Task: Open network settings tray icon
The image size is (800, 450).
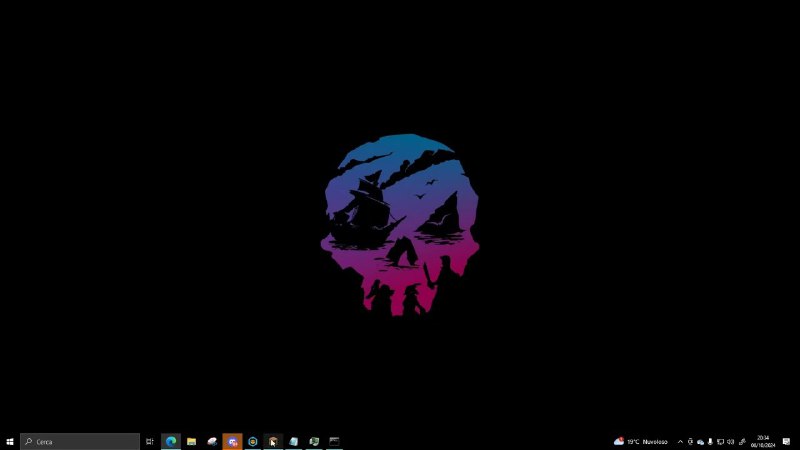Action: pos(720,442)
